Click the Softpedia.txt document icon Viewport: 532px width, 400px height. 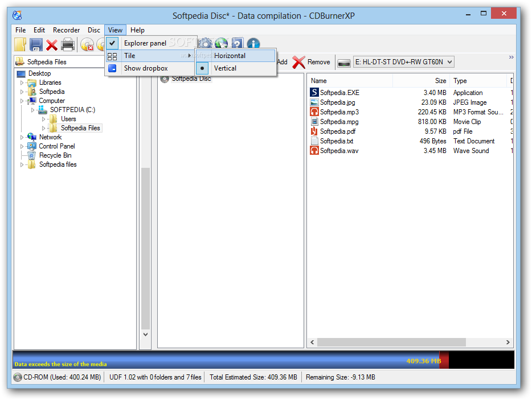pos(314,141)
